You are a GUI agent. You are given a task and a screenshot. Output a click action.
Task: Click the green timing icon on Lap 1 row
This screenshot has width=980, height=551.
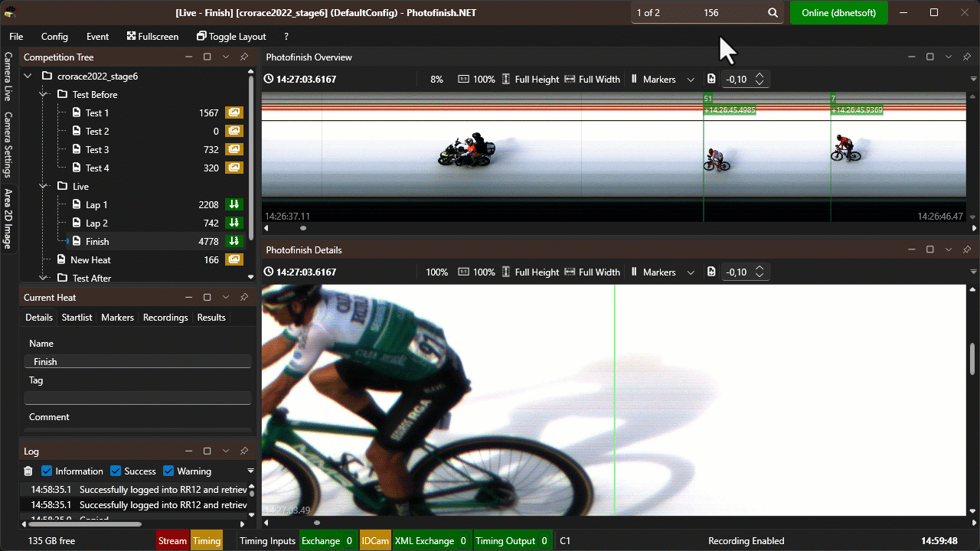[x=234, y=204]
